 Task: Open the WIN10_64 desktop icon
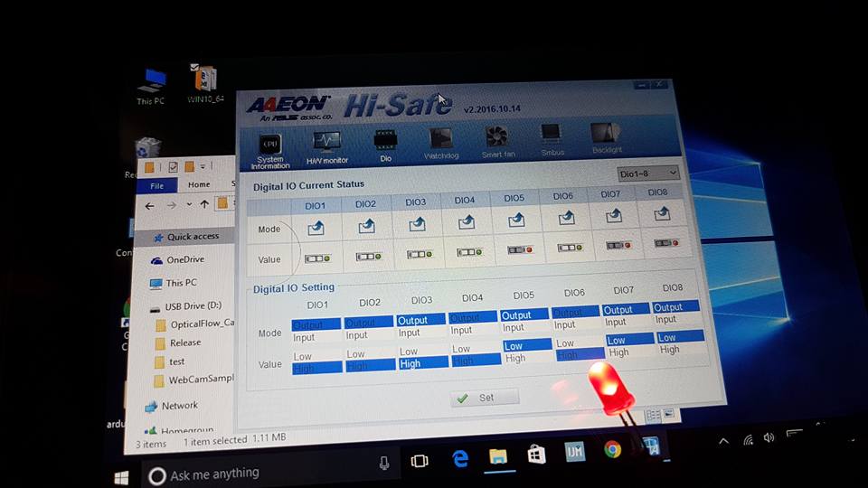pos(205,83)
